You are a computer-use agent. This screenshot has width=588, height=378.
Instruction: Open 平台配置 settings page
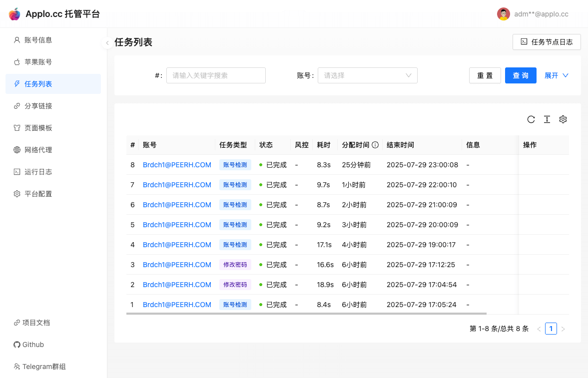coord(38,194)
